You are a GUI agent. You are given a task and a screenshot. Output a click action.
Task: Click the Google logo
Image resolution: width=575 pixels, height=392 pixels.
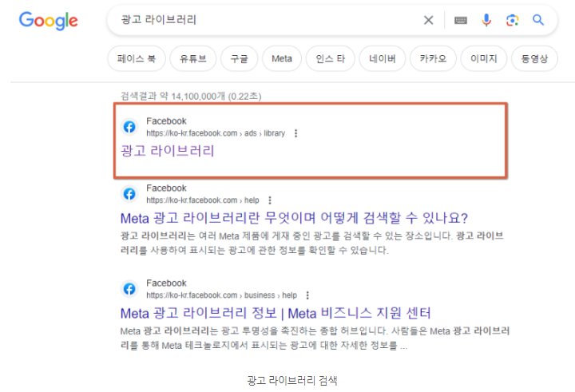click(x=48, y=21)
